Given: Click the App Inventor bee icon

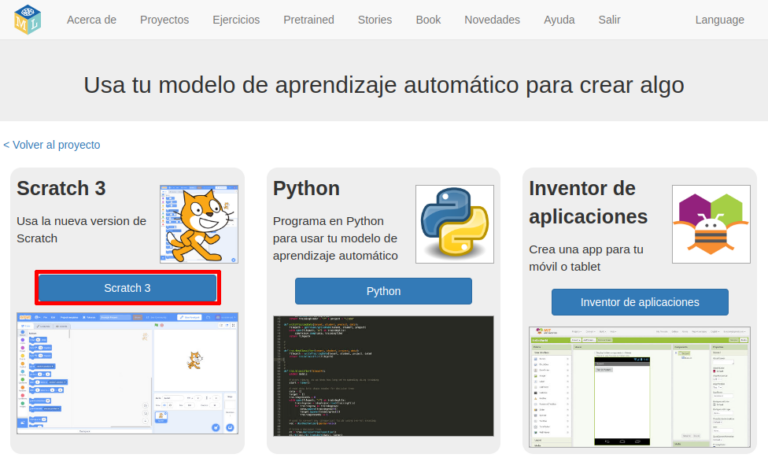Looking at the screenshot, I should tap(711, 223).
